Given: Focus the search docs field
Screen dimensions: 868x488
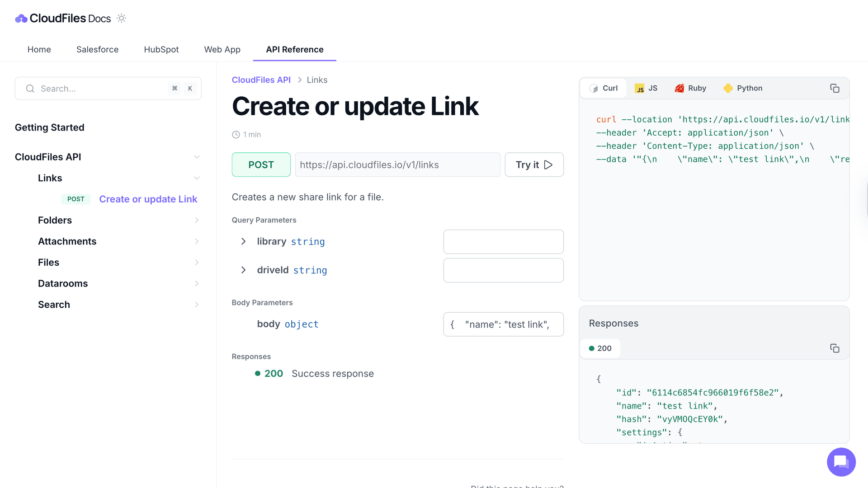Looking at the screenshot, I should [108, 89].
